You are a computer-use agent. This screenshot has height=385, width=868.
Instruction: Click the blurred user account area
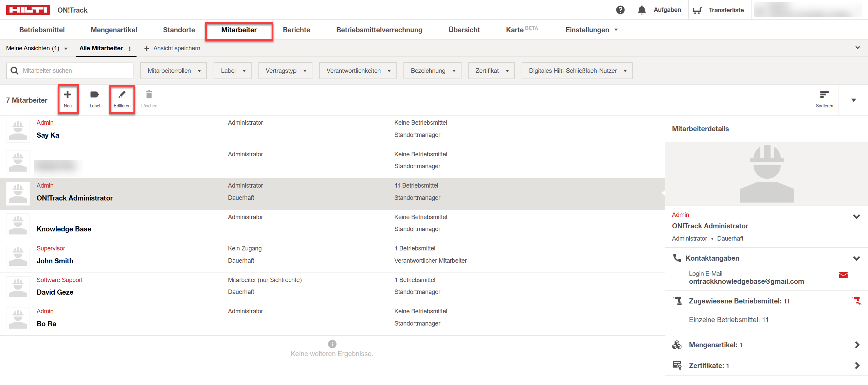point(808,10)
